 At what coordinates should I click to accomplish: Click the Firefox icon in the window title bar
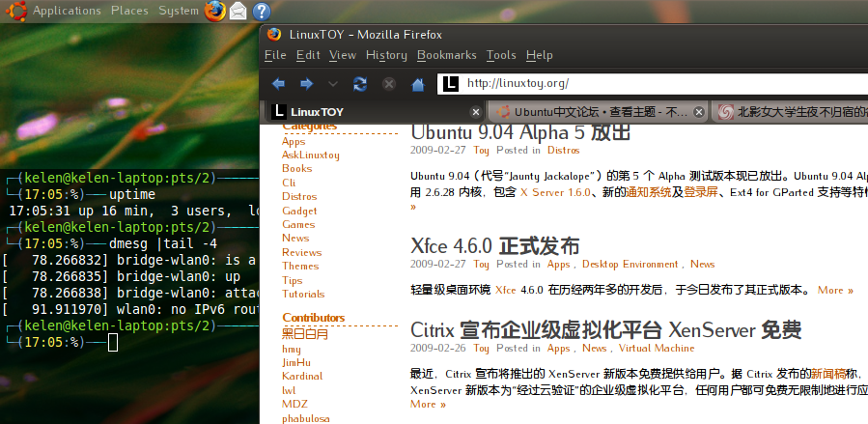point(274,35)
